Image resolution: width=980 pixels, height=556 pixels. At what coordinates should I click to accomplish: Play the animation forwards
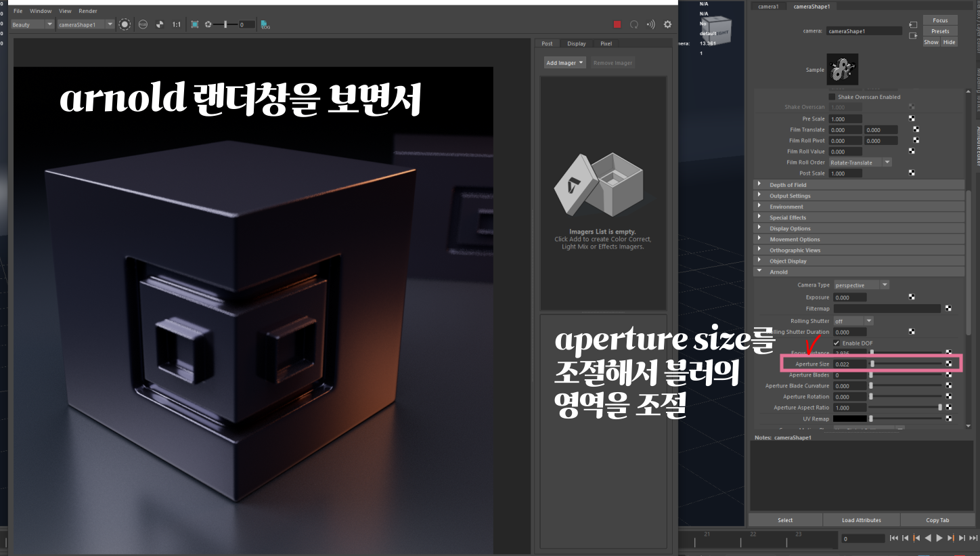tap(939, 538)
